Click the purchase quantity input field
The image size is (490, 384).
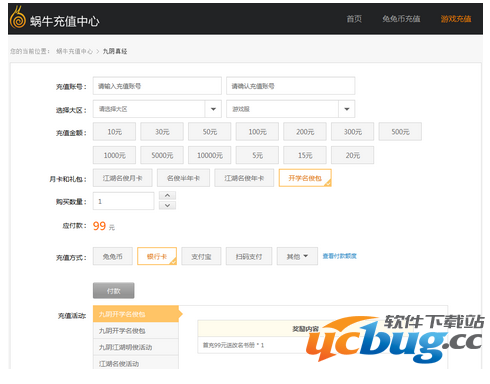point(123,201)
